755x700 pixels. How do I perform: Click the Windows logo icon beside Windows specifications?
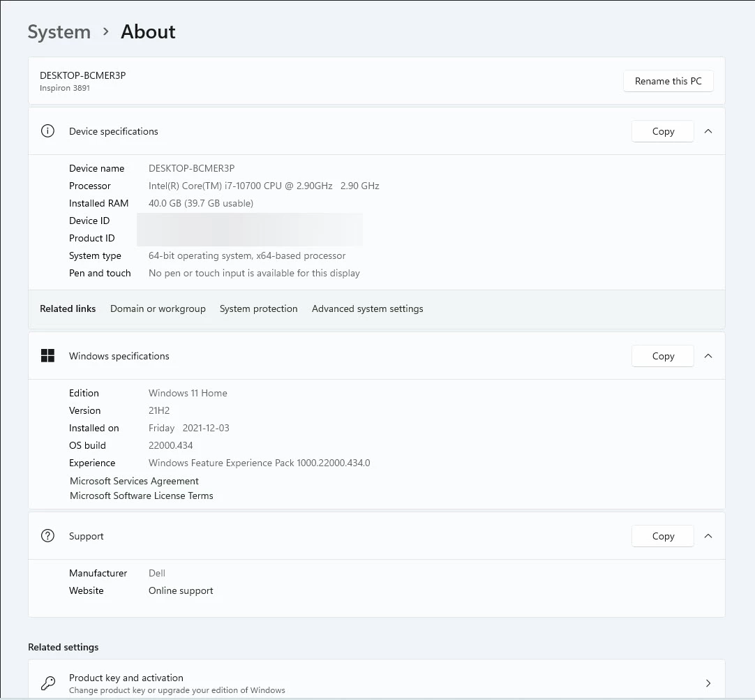click(x=47, y=356)
